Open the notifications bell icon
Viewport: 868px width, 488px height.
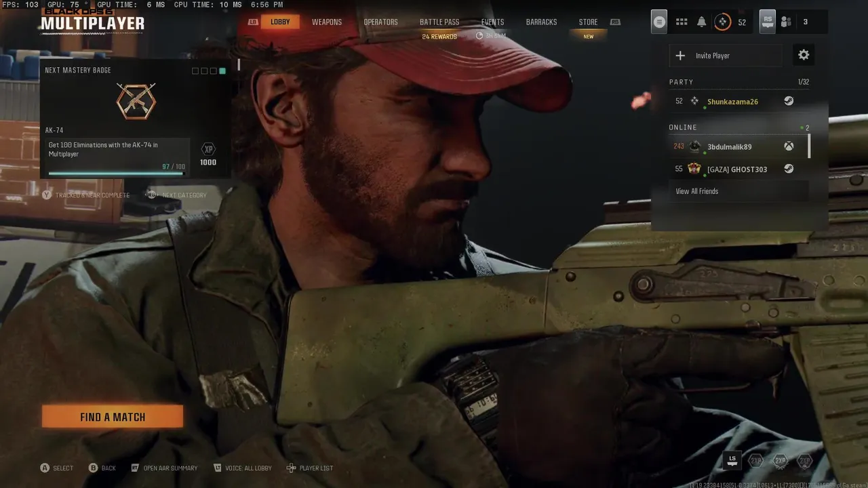702,22
